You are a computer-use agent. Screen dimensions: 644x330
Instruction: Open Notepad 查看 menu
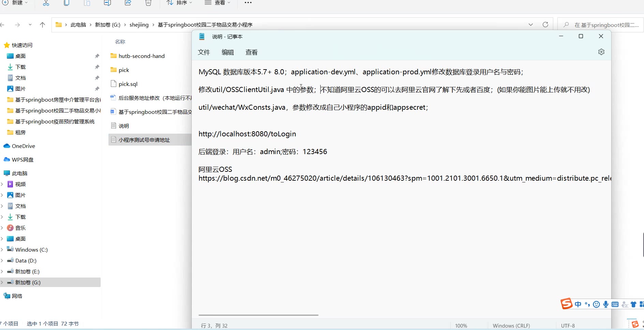251,52
